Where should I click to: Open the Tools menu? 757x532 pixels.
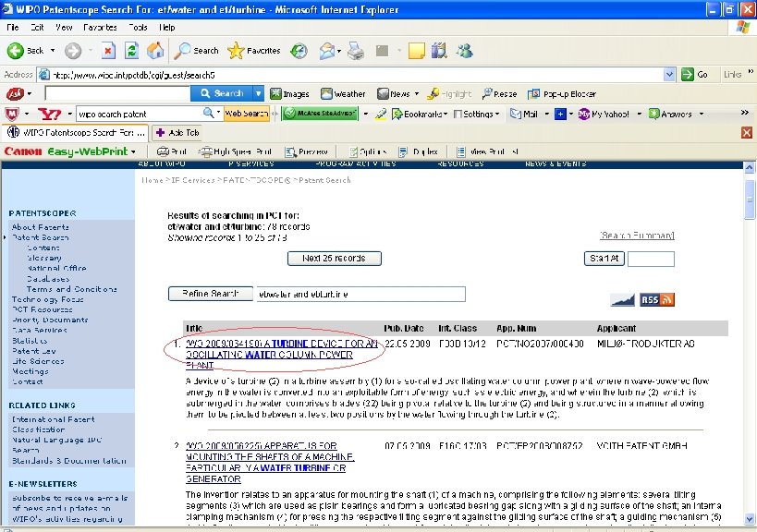pyautogui.click(x=138, y=28)
